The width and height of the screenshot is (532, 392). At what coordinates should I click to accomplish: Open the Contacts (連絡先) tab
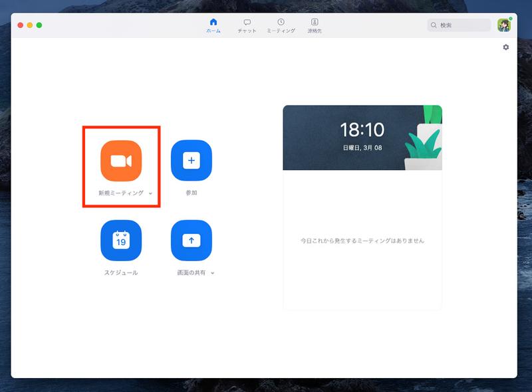(x=315, y=26)
